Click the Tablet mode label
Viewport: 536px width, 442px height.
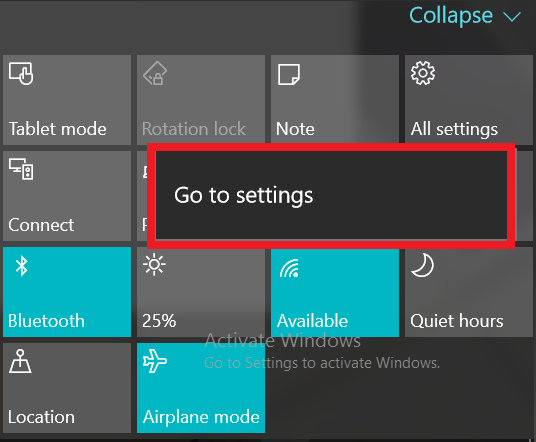pos(57,129)
